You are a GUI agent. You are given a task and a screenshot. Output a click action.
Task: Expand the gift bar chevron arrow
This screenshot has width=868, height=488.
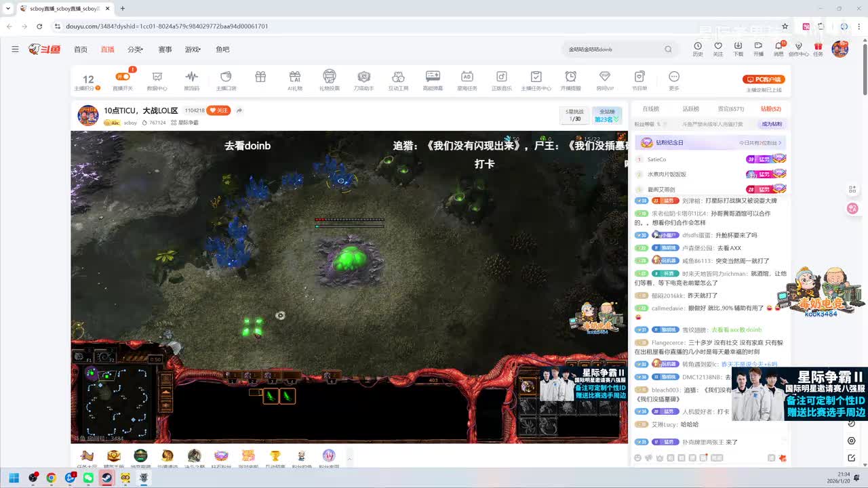point(350,459)
